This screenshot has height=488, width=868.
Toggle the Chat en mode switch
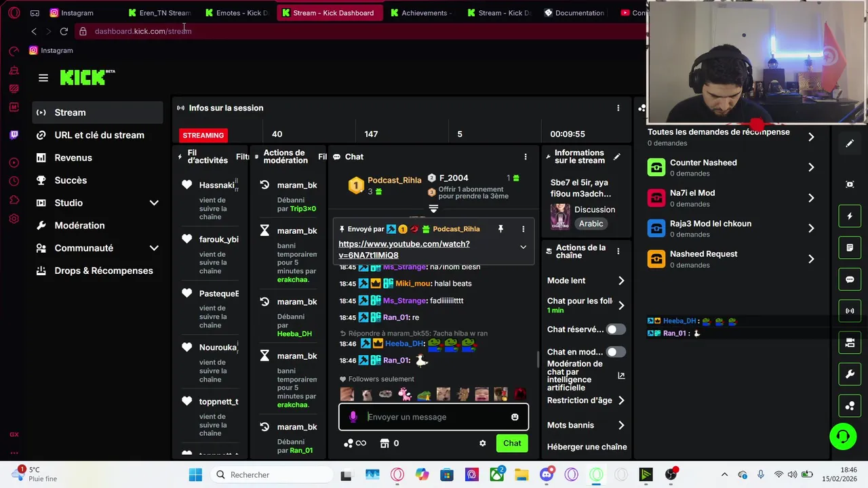616,352
